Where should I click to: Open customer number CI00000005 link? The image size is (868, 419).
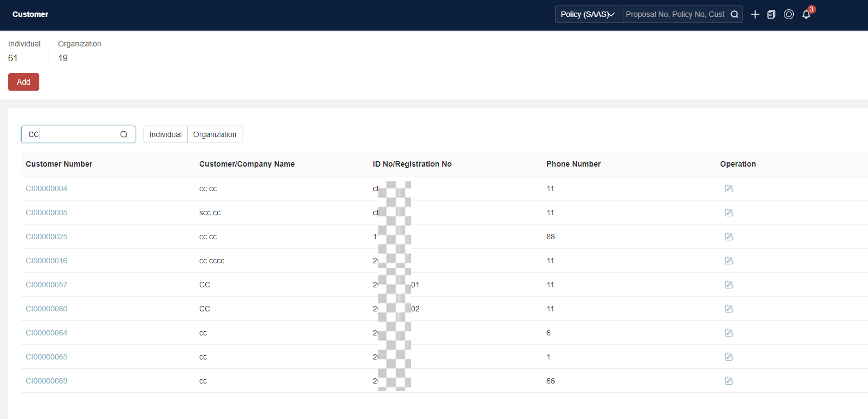46,213
